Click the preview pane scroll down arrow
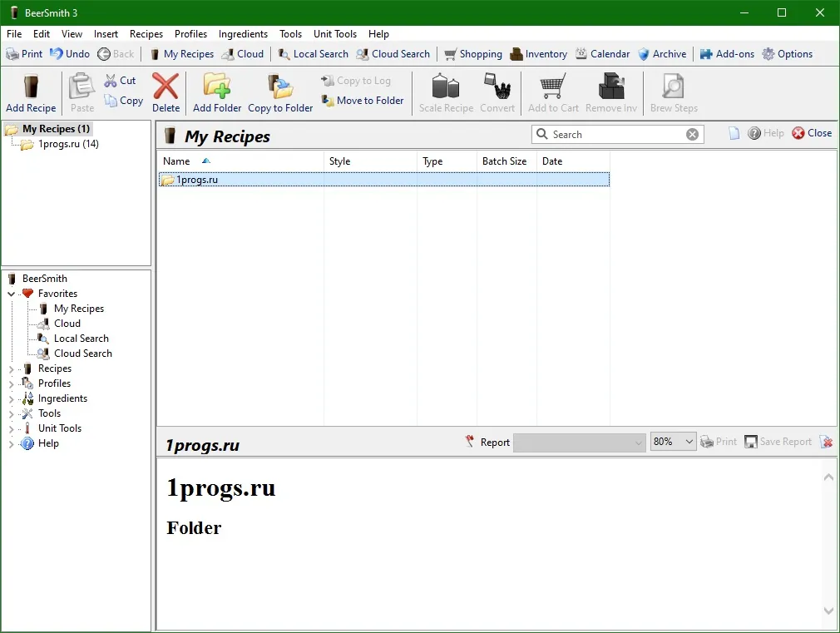840x633 pixels. click(828, 611)
